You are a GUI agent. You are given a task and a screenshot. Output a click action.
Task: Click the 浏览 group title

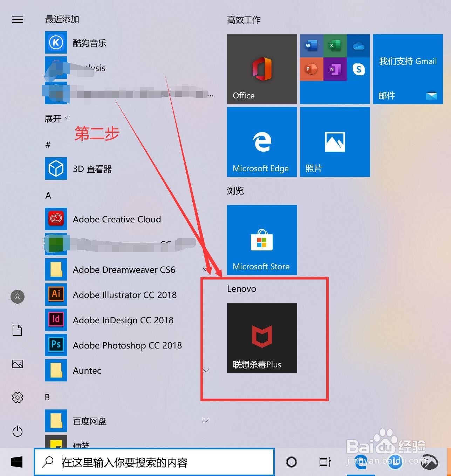235,191
